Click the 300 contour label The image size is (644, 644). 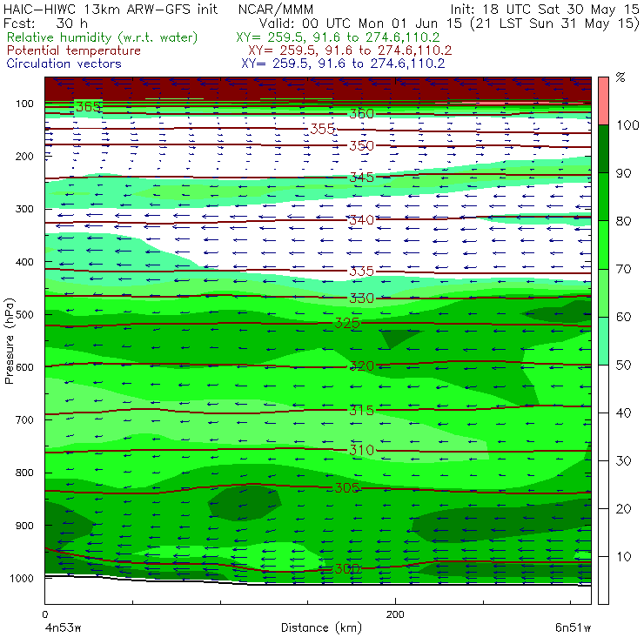[x=347, y=569]
